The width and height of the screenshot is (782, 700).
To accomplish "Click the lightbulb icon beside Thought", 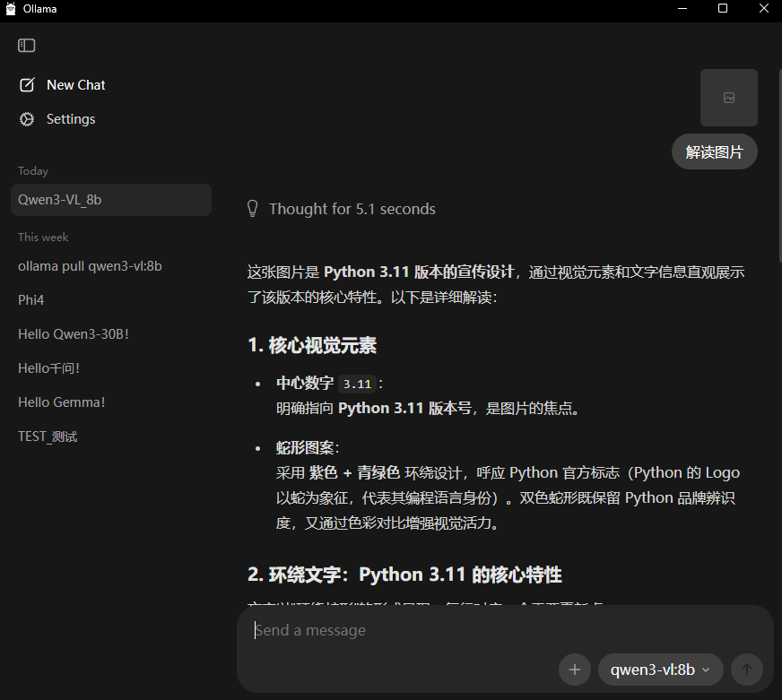I will 252,208.
